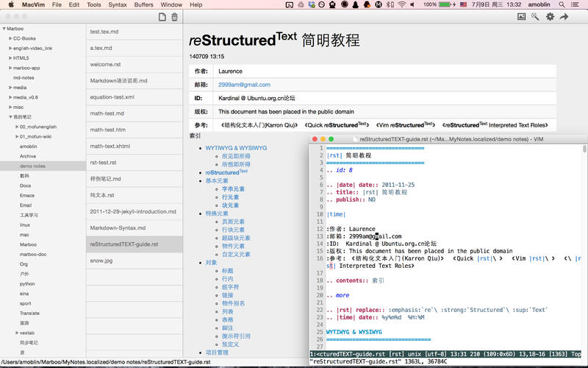Screen dimensions: 588x368
Task: Click the amoblin user name in menu bar
Action: 539,4
